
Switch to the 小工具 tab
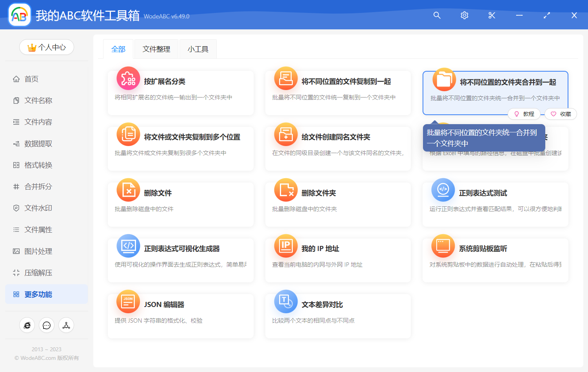click(198, 49)
